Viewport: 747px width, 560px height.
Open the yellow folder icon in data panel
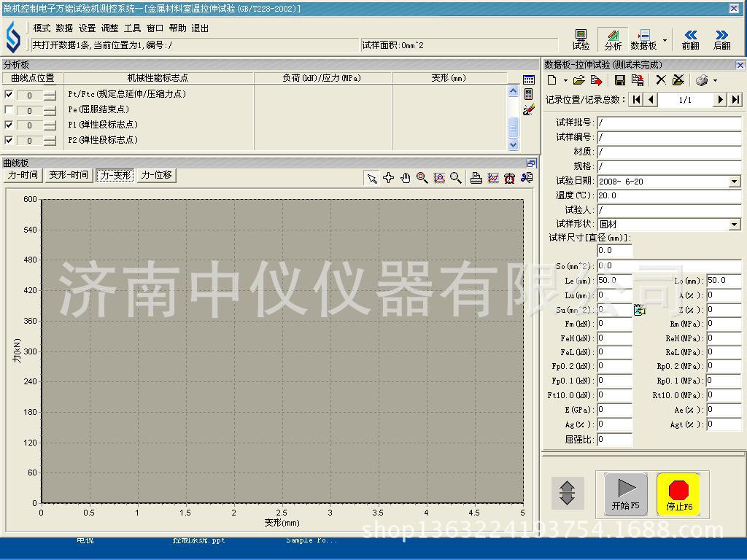(579, 80)
